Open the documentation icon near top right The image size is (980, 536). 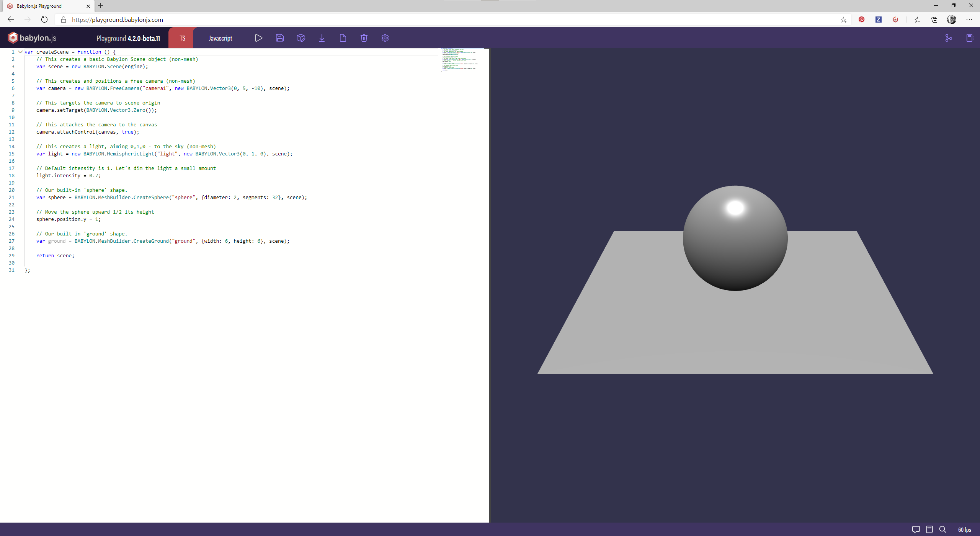coord(948,38)
